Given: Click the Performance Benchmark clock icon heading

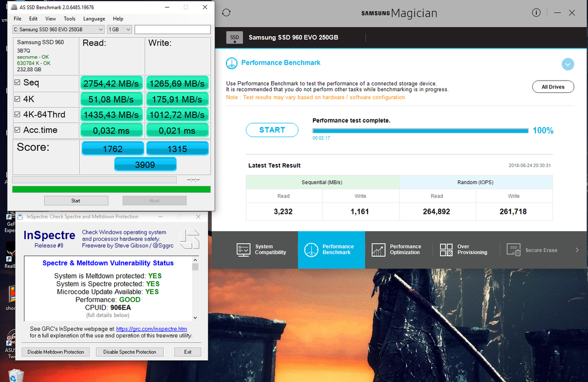Looking at the screenshot, I should (x=232, y=63).
